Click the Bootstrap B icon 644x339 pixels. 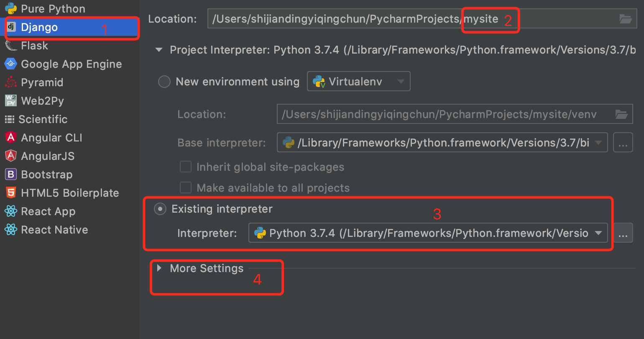(x=11, y=175)
